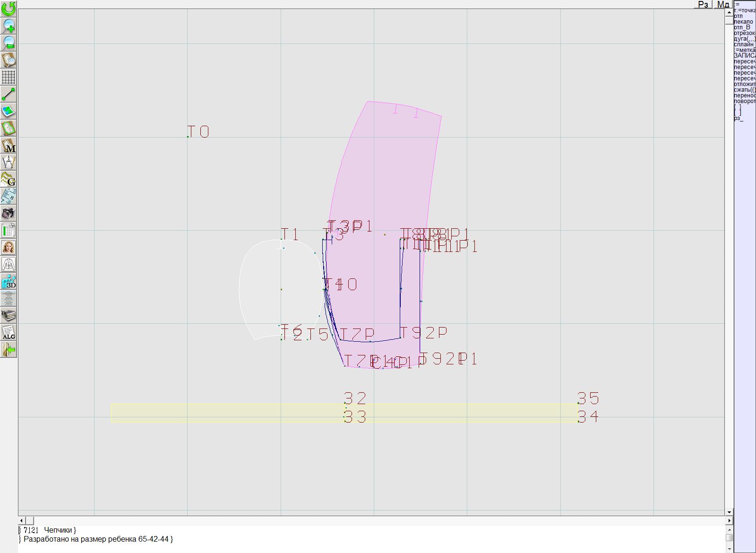Click the green refresh arrow icon
This screenshot has width=756, height=553.
(9, 9)
